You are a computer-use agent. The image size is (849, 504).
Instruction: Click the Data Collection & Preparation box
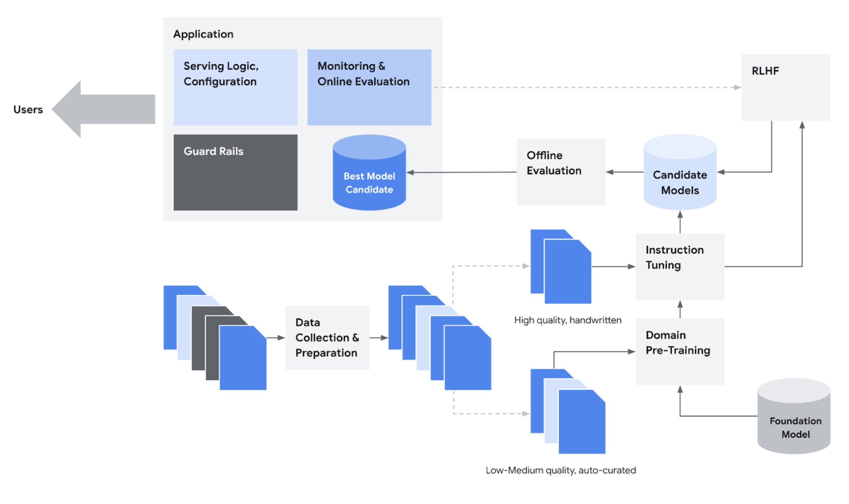[327, 337]
